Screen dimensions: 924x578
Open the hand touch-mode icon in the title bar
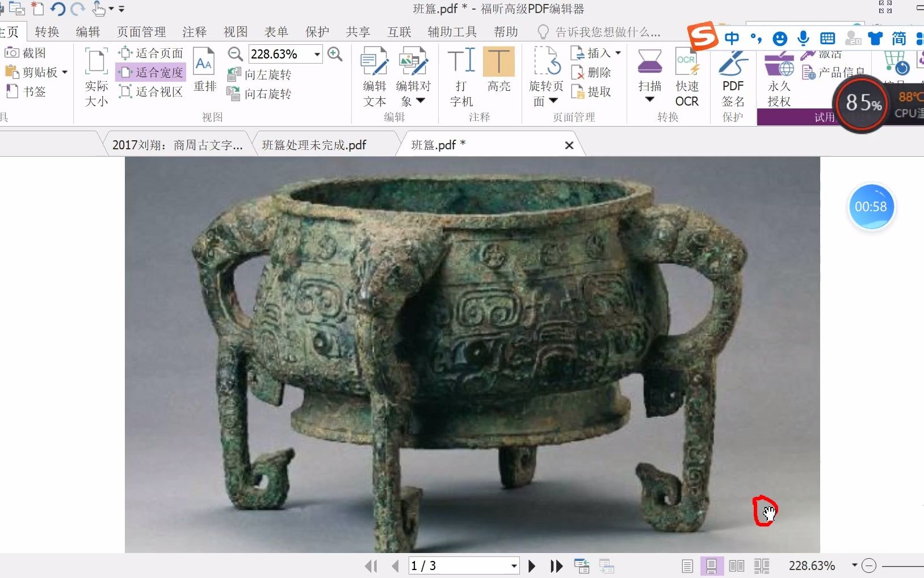[x=99, y=9]
